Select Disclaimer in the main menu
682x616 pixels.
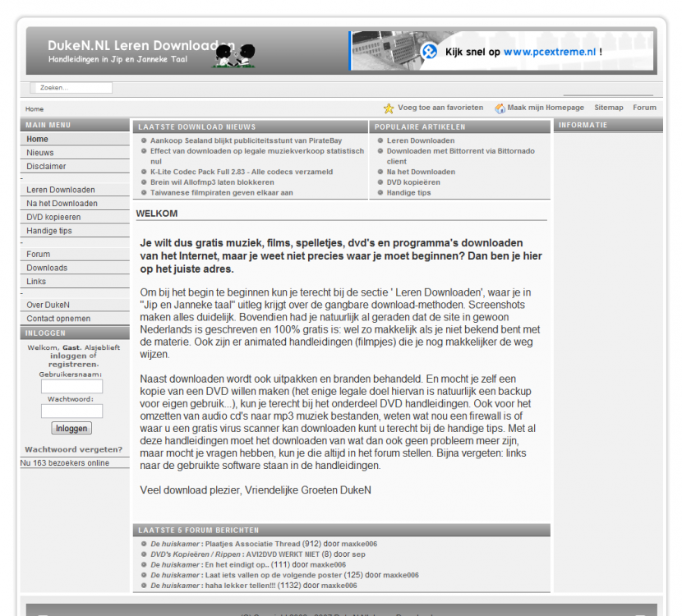point(46,167)
